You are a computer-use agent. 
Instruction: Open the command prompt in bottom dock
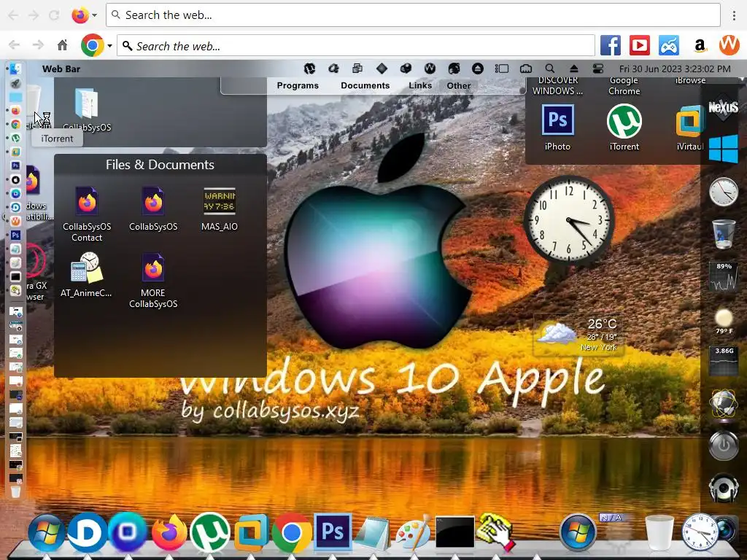tap(455, 532)
